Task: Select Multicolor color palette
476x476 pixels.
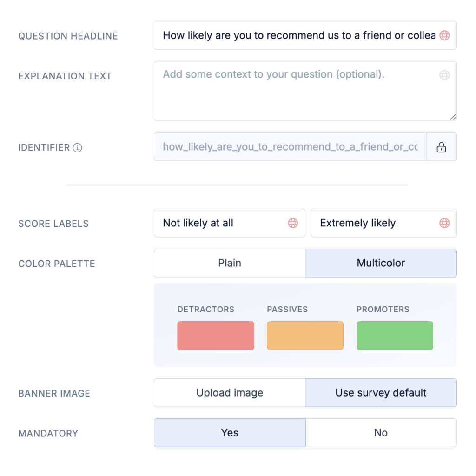Action: (381, 263)
